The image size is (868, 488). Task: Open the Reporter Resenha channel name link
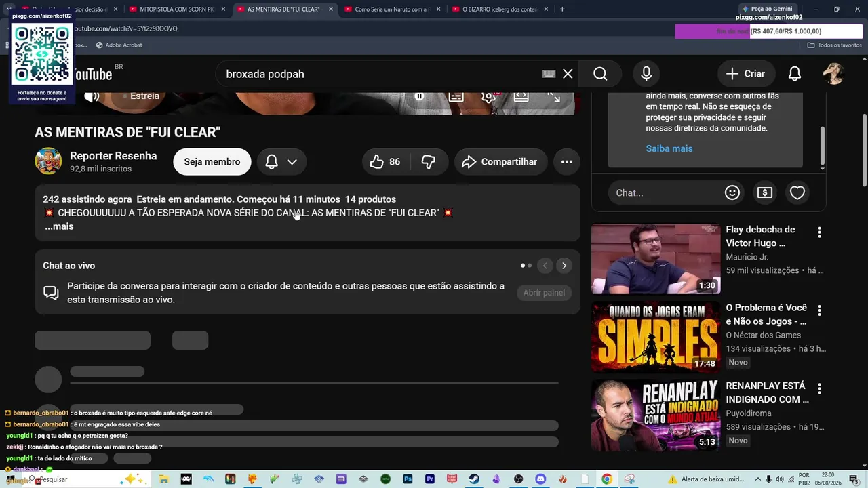coord(113,156)
